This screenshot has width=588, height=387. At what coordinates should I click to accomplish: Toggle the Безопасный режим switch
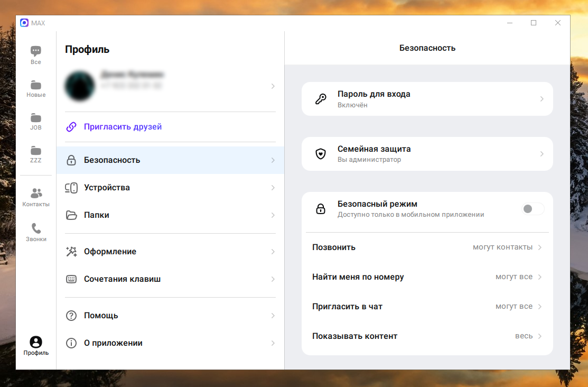(x=533, y=209)
